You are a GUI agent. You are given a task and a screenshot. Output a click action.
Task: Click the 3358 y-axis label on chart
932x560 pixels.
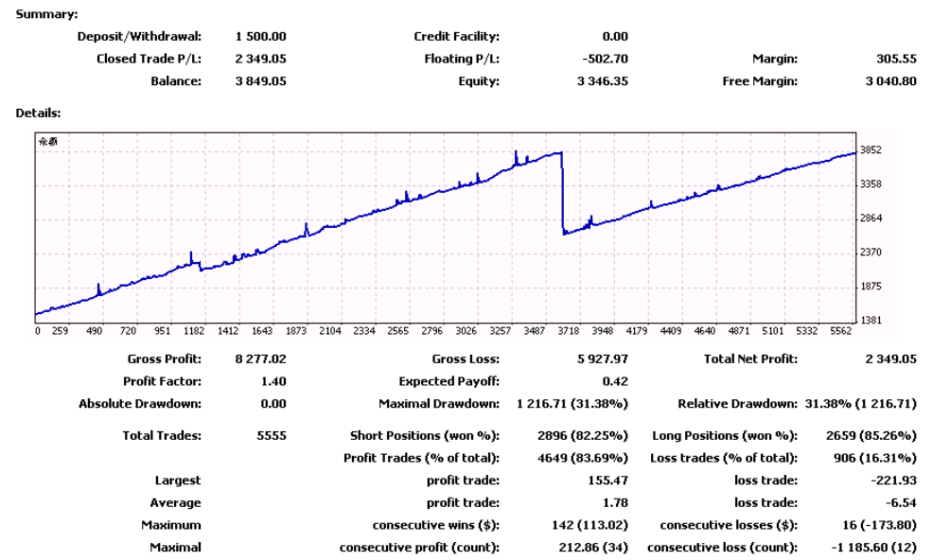tap(870, 184)
